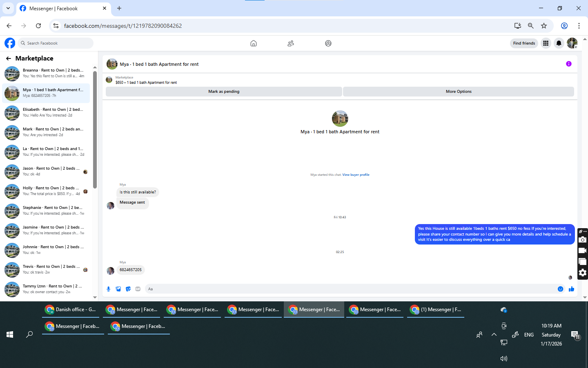Click the Search Facebook field

(56, 43)
